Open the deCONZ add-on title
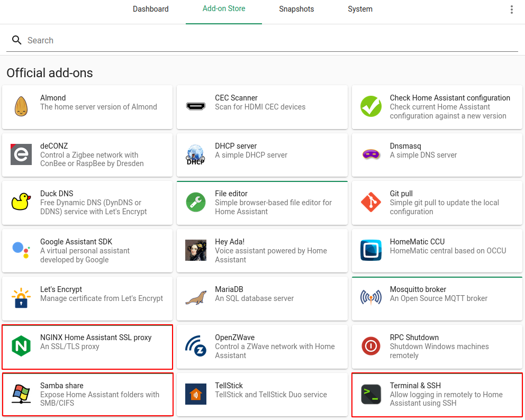 54,146
